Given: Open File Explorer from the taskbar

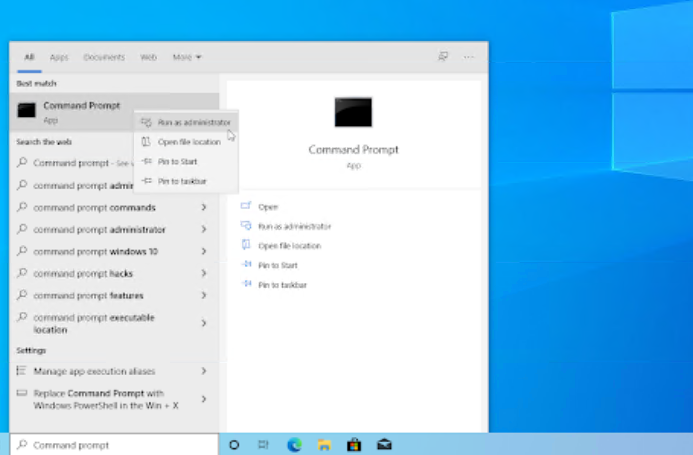Looking at the screenshot, I should point(324,445).
